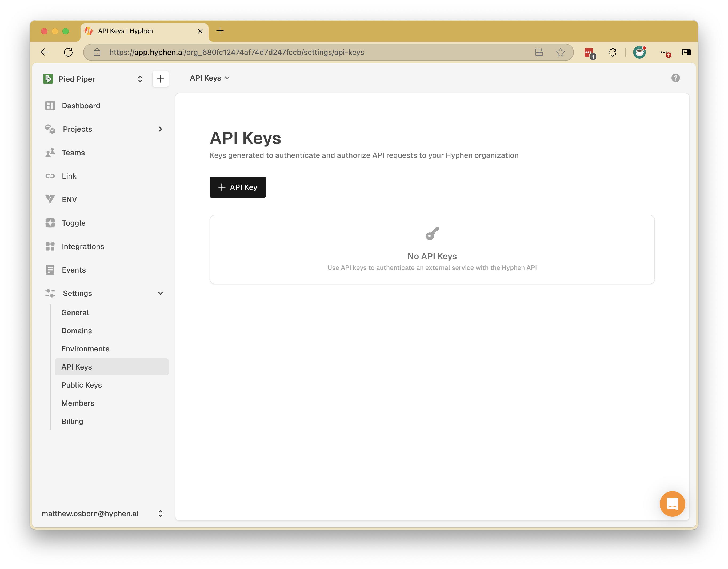Click the Settings label in sidebar
This screenshot has width=728, height=569.
coord(77,293)
